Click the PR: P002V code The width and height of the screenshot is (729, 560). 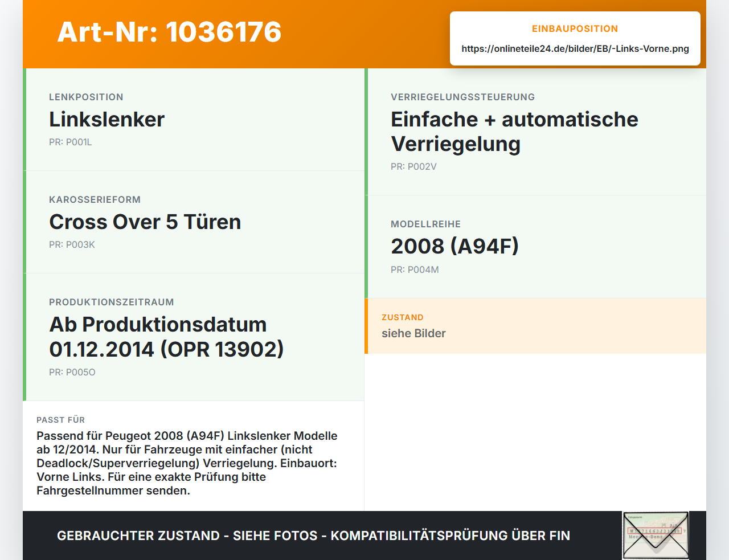coord(413,167)
